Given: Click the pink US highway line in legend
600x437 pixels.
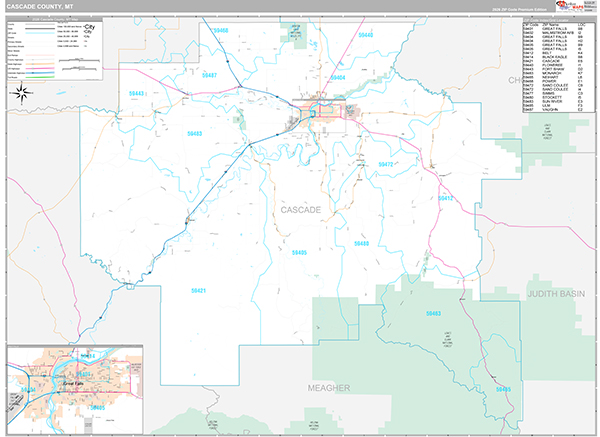Looking at the screenshot, I should click(x=40, y=68).
